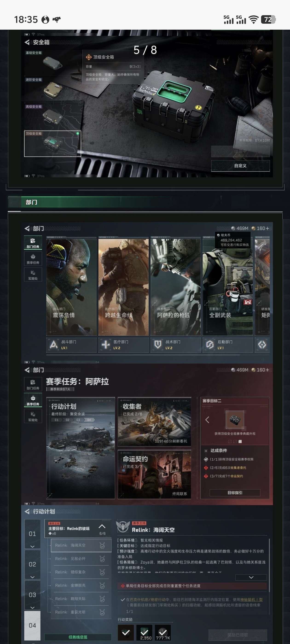Toggle completion check for Relink: 海阔天空
Image resolution: width=290 pixels, height=644 pixels.
102,546
